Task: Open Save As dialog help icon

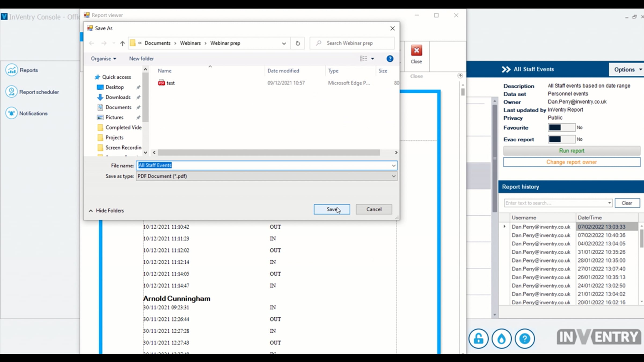Action: 390,58
